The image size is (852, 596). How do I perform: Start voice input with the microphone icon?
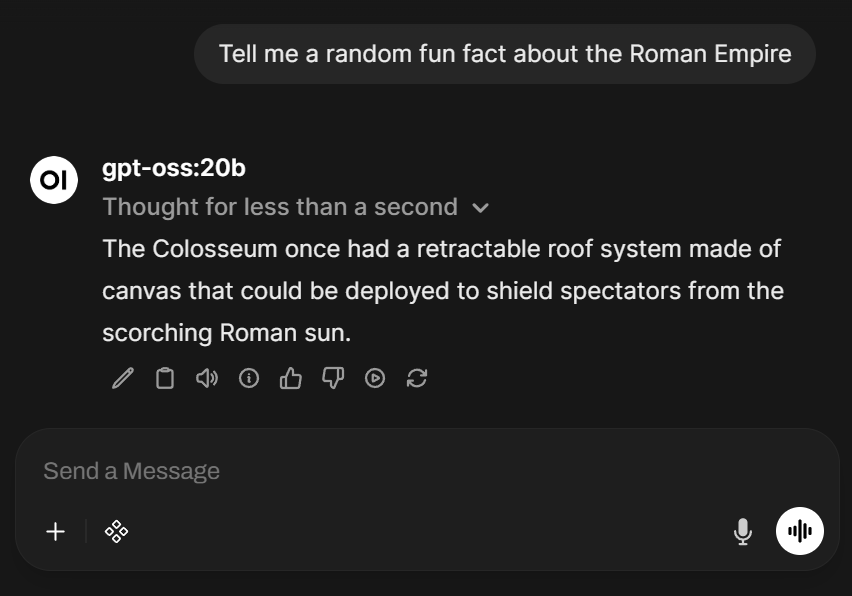click(x=742, y=531)
